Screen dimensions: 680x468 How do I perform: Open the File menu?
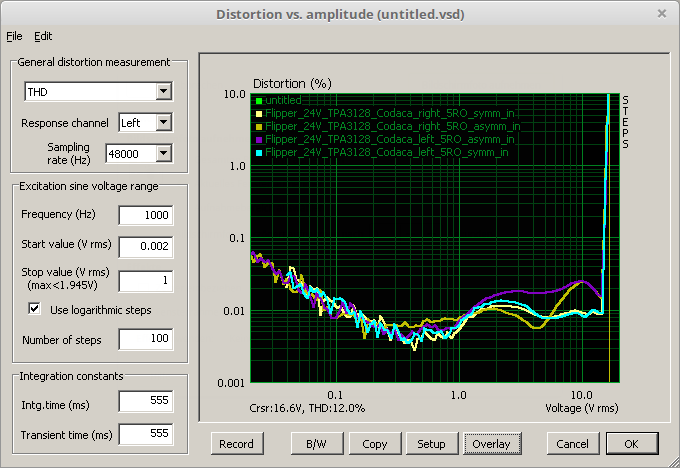pyautogui.click(x=13, y=36)
